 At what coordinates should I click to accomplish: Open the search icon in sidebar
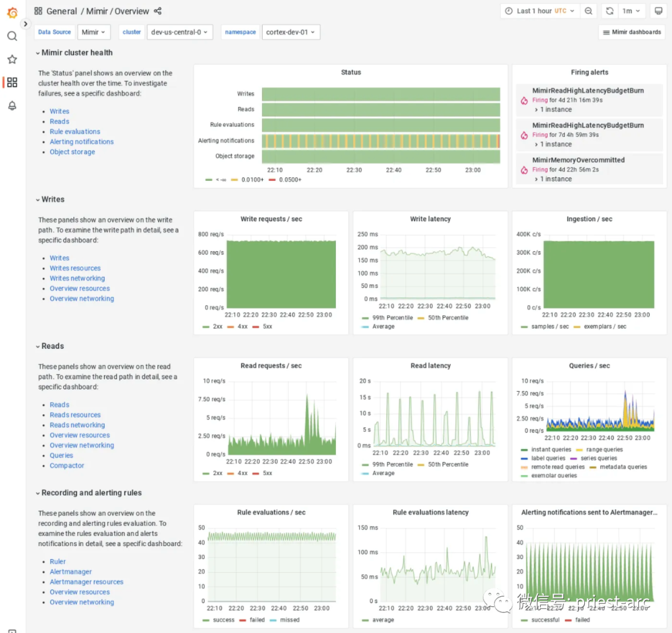[12, 36]
